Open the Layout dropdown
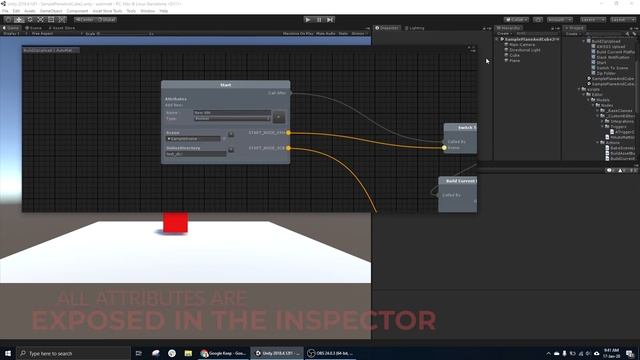640x360 pixels. 622,20
